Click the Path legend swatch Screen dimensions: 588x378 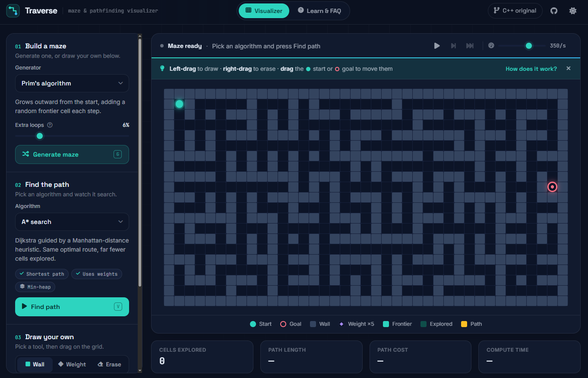(x=464, y=324)
